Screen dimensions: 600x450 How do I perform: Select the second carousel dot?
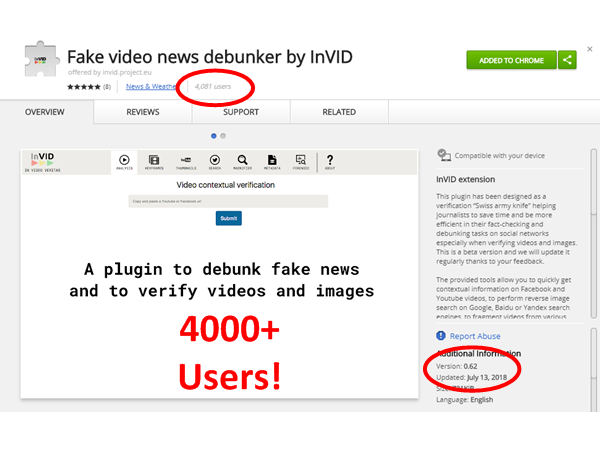pyautogui.click(x=223, y=136)
